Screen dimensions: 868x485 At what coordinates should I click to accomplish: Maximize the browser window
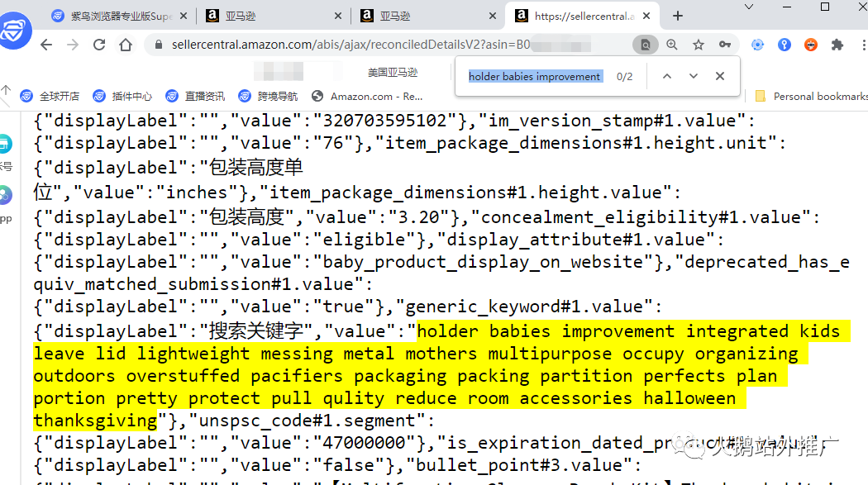pos(825,7)
